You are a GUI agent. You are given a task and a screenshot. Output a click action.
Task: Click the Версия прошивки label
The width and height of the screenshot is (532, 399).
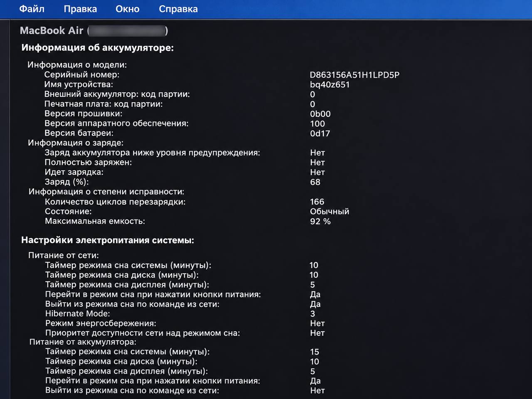[83, 113]
